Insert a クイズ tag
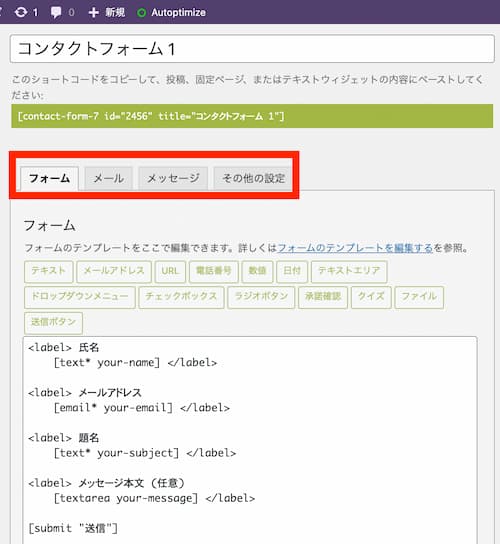Image resolution: width=500 pixels, height=544 pixels. point(371,297)
